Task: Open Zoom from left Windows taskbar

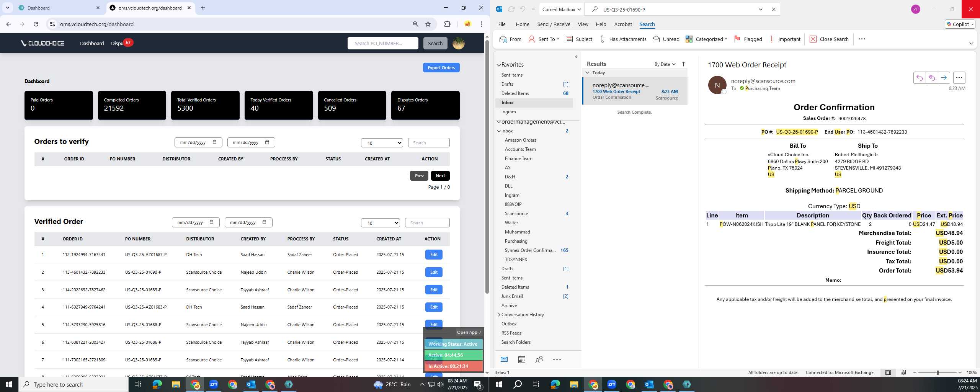Action: click(214, 384)
